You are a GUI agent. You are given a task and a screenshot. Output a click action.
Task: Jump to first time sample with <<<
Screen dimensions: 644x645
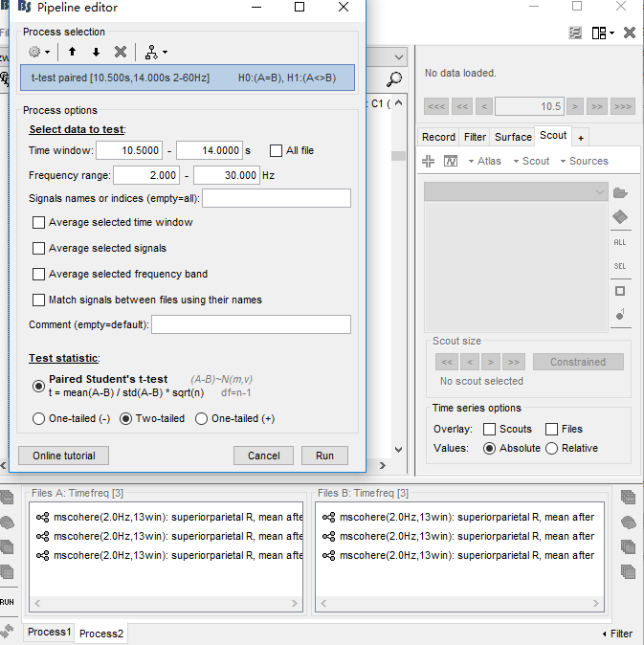[x=436, y=106]
